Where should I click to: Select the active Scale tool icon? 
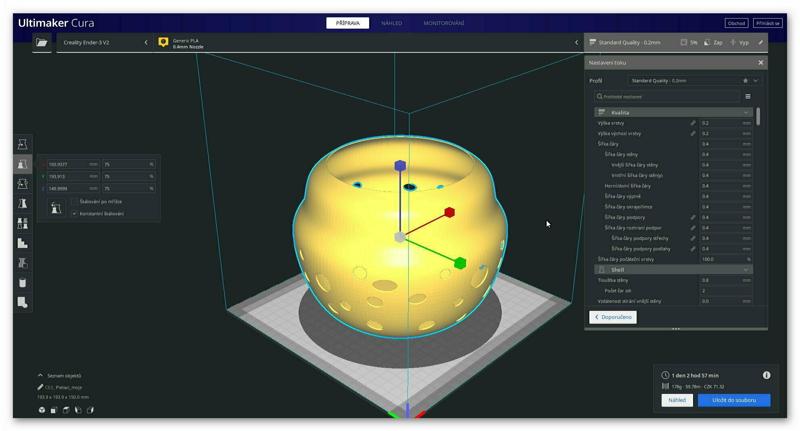point(22,164)
